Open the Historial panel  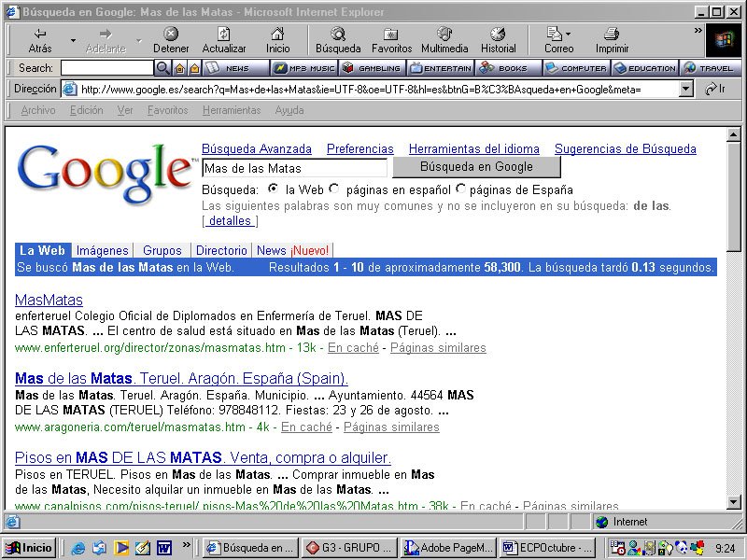[x=498, y=40]
